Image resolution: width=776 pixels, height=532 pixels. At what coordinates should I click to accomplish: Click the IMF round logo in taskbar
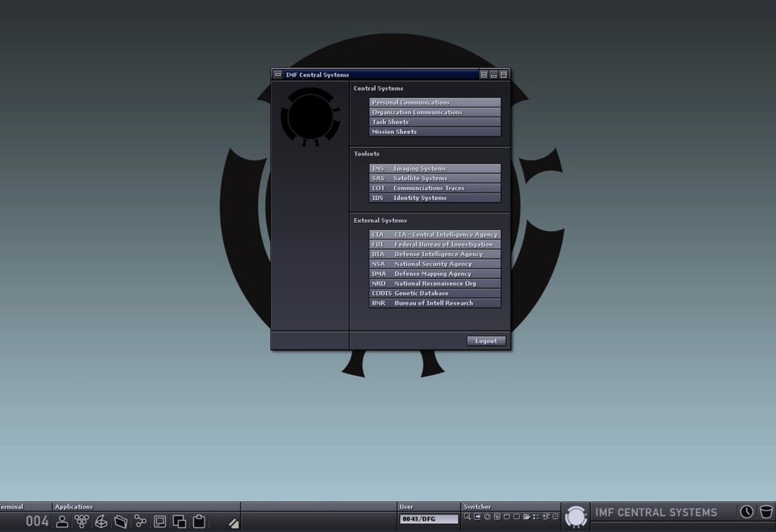click(x=576, y=517)
